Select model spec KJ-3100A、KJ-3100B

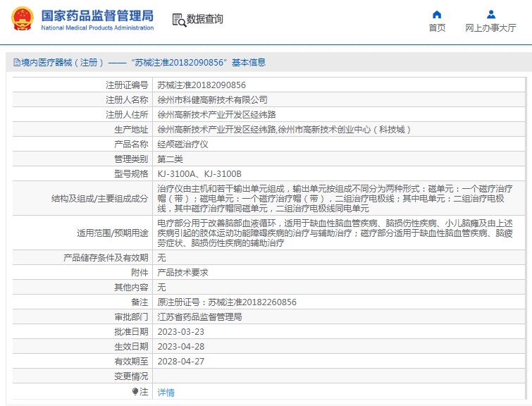coord(199,174)
